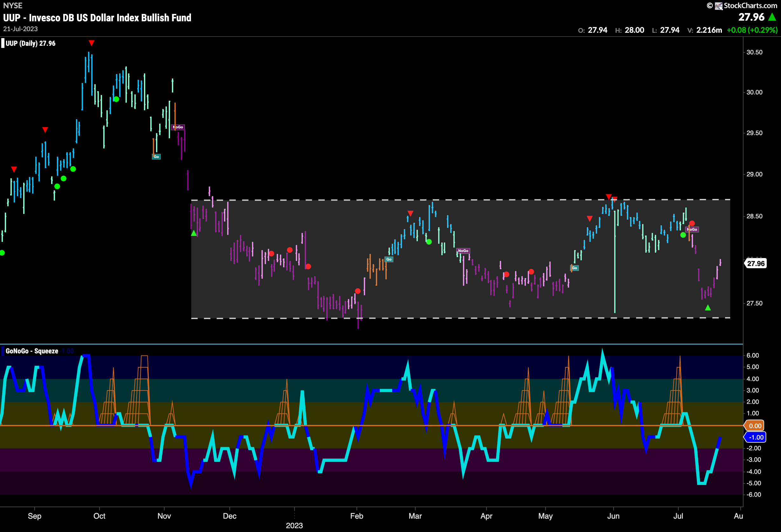Screen dimensions: 781x532
Task: Click the red dot above the July NoGo flag
Action: coord(692,223)
